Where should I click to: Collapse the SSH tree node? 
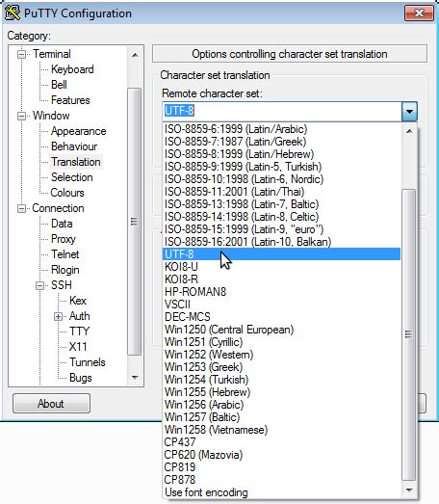pos(39,285)
